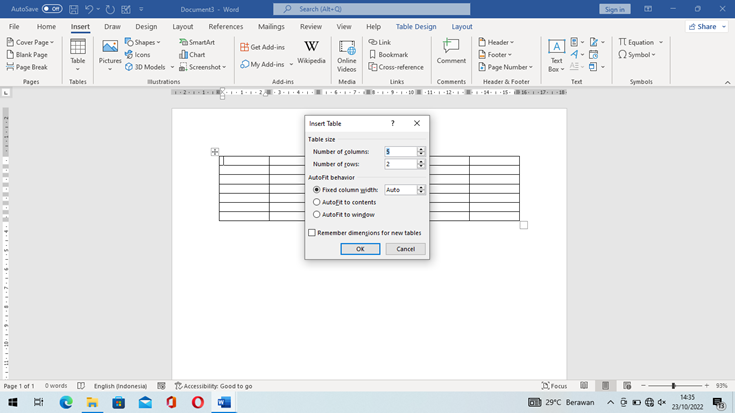The image size is (735, 413).
Task: Select Fixed column width option
Action: pyautogui.click(x=316, y=189)
